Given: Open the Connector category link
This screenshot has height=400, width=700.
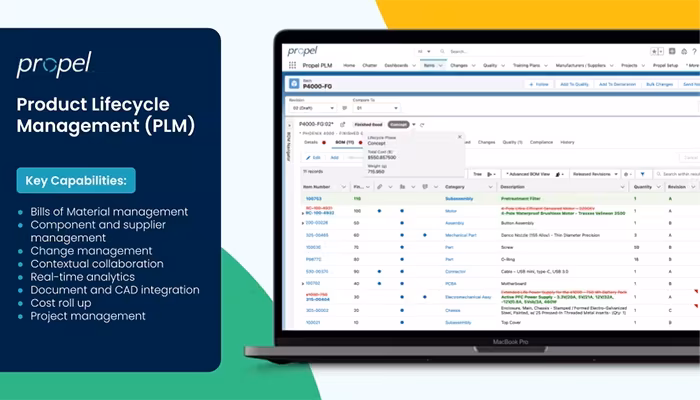Looking at the screenshot, I should [455, 271].
